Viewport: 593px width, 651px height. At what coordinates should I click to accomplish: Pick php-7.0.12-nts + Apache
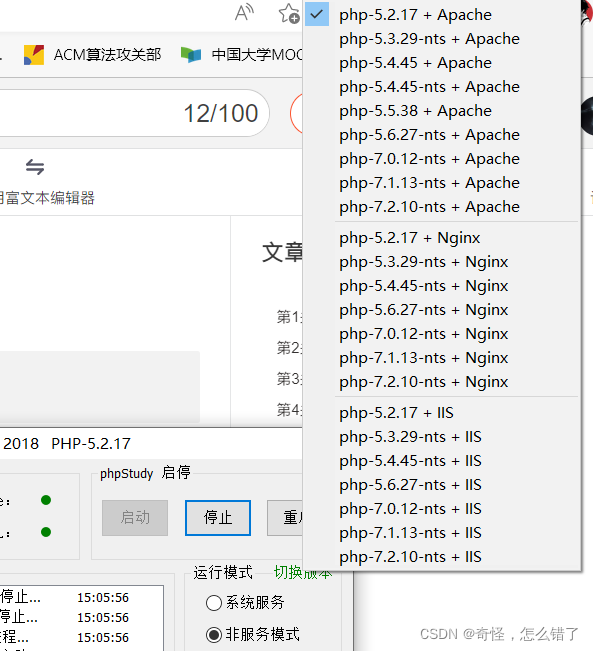[441, 159]
